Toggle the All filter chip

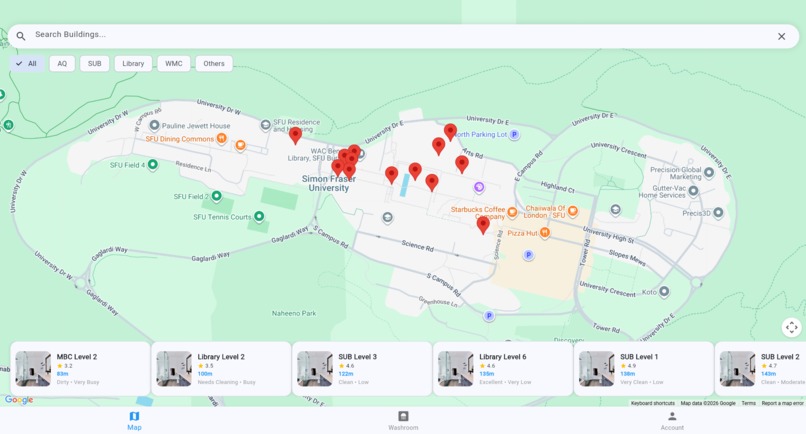pyautogui.click(x=26, y=64)
